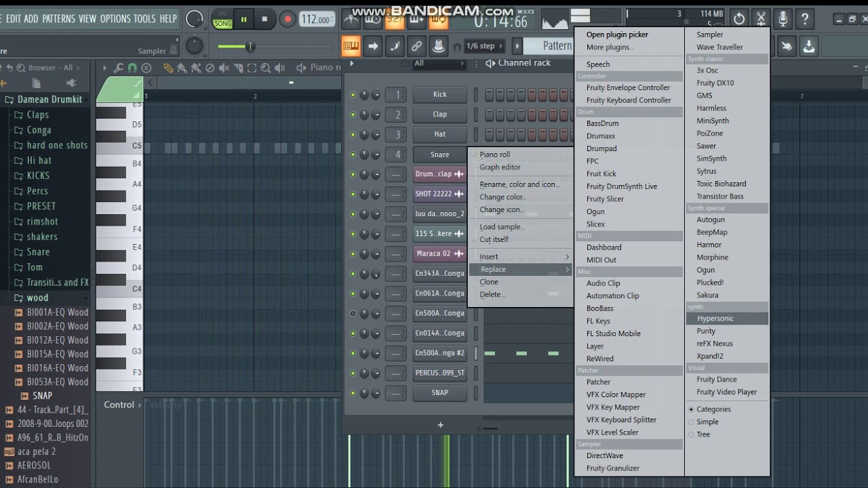Click Open plugin picker
Viewport: 868px width, 488px height.
(x=617, y=35)
